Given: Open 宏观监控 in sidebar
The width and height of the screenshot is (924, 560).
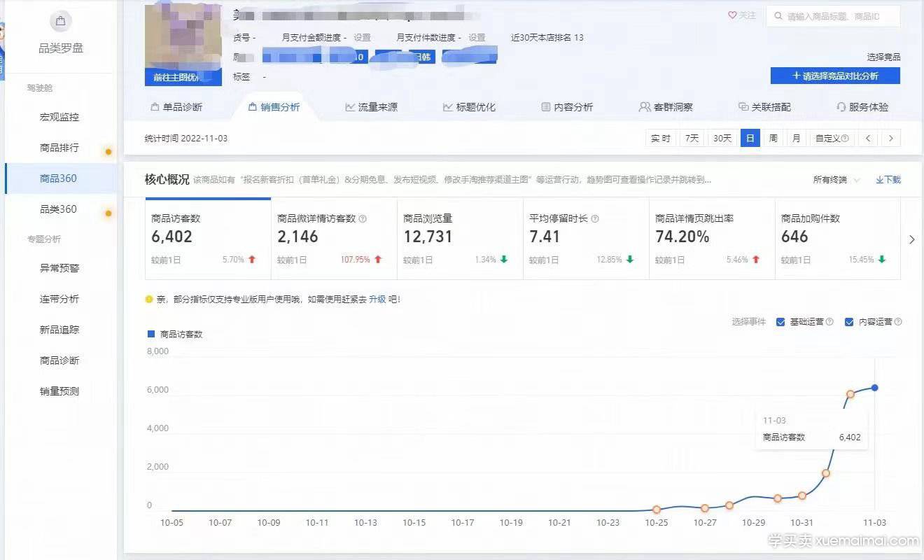Looking at the screenshot, I should click(x=59, y=117).
